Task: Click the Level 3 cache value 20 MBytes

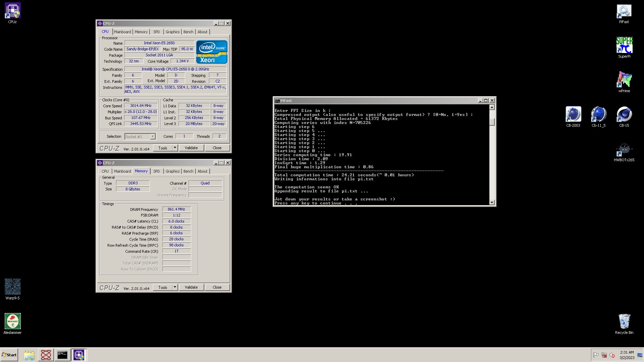Action: (194, 124)
